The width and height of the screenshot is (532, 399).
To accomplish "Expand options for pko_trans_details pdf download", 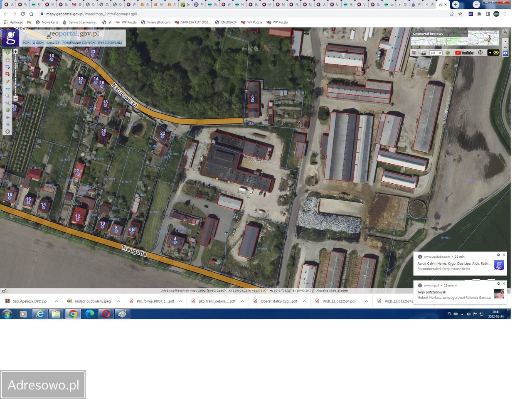I will [x=242, y=301].
